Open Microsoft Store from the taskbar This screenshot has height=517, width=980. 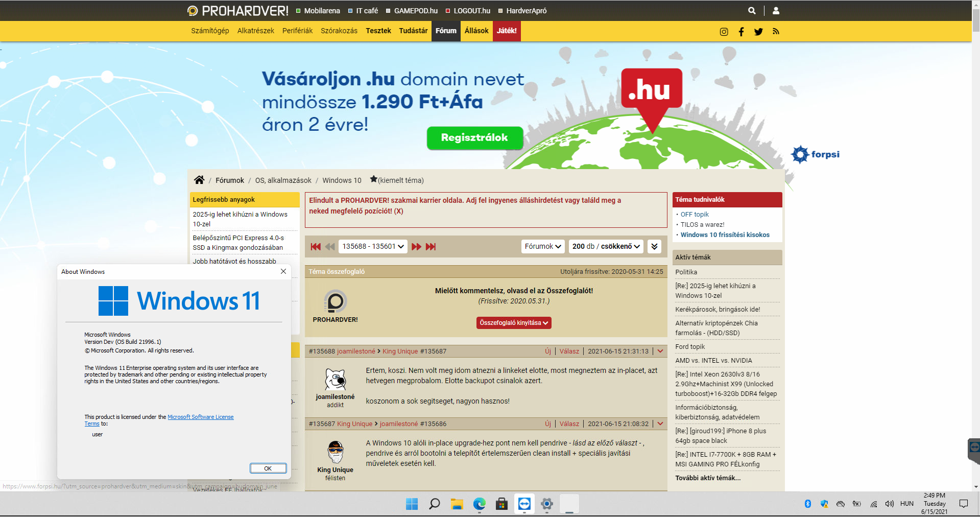pyautogui.click(x=502, y=504)
